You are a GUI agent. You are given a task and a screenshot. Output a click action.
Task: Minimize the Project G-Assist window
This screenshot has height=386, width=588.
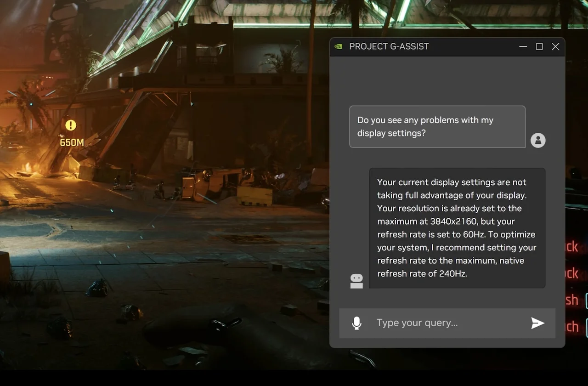point(523,46)
